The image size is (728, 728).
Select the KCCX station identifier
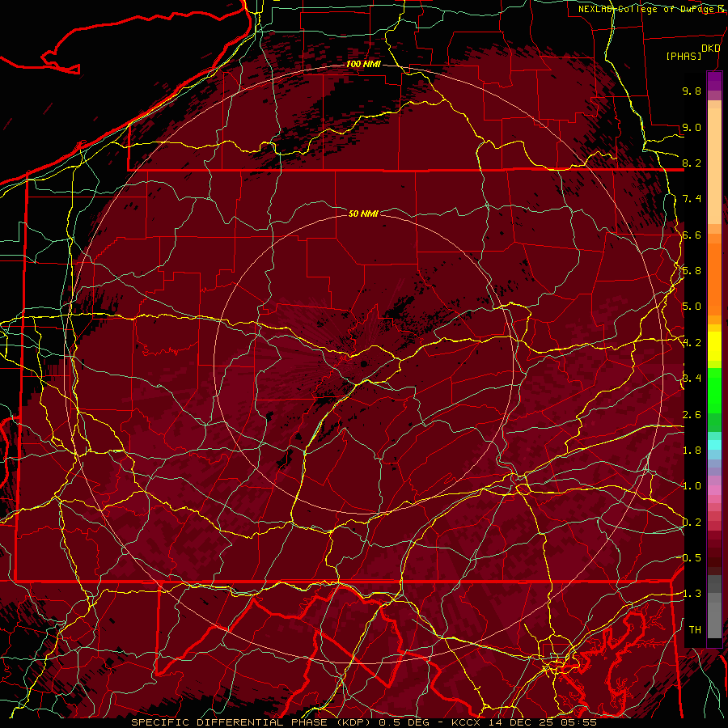point(467,722)
